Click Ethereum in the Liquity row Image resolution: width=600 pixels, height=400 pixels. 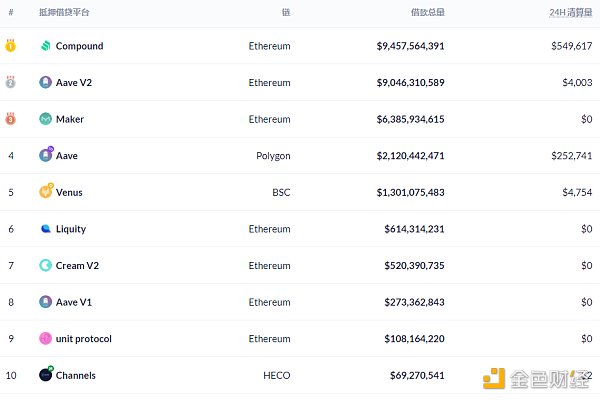coord(269,229)
